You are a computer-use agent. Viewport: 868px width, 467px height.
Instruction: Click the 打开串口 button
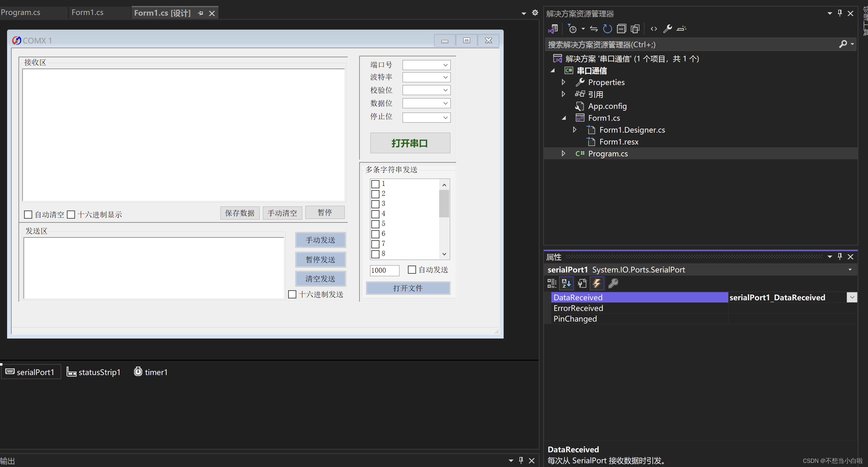click(410, 143)
